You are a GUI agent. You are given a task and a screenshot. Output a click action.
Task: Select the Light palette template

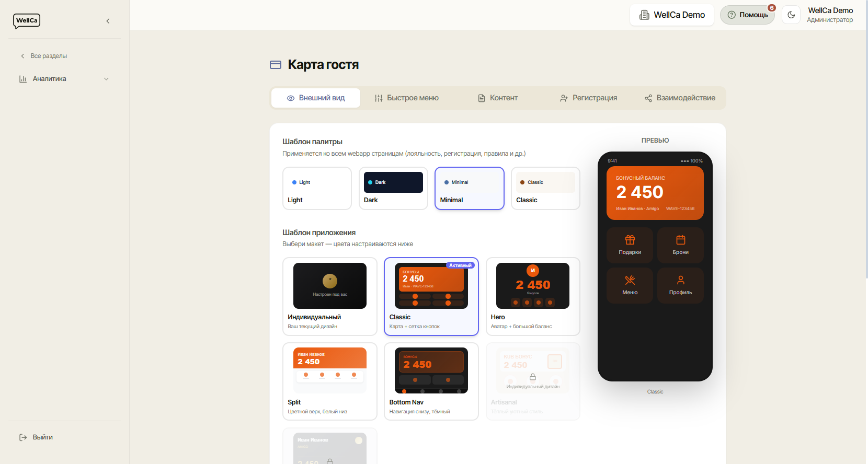click(317, 188)
